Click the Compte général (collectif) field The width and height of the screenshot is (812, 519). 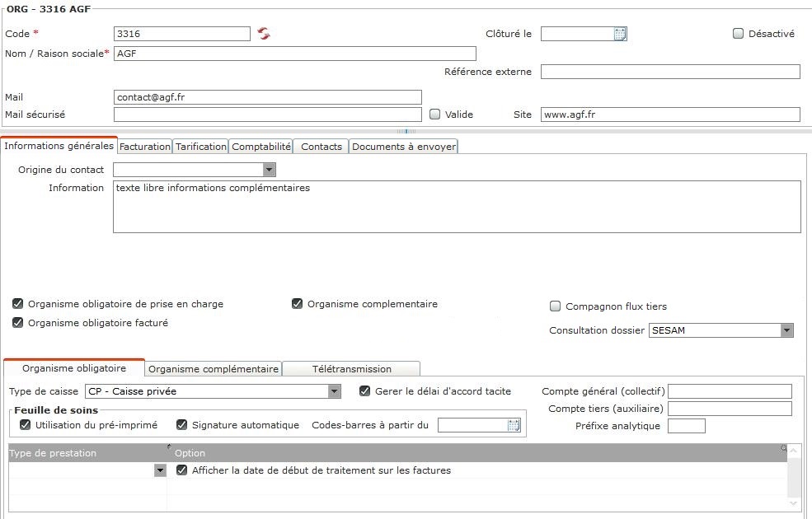pyautogui.click(x=730, y=391)
